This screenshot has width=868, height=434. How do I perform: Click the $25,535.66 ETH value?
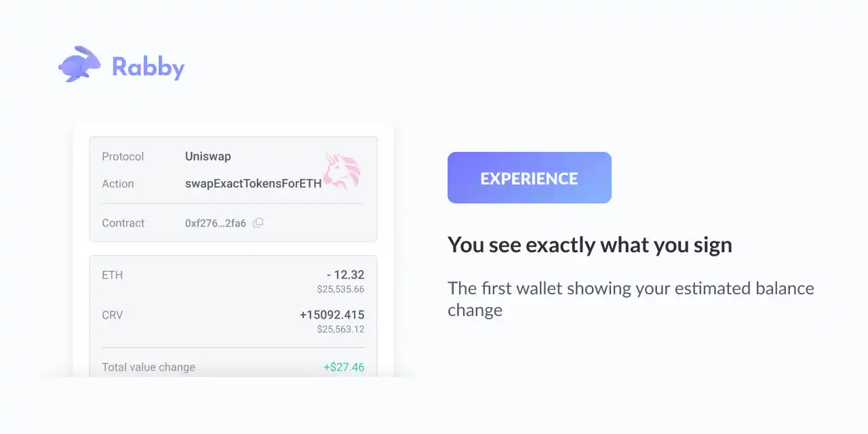340,290
